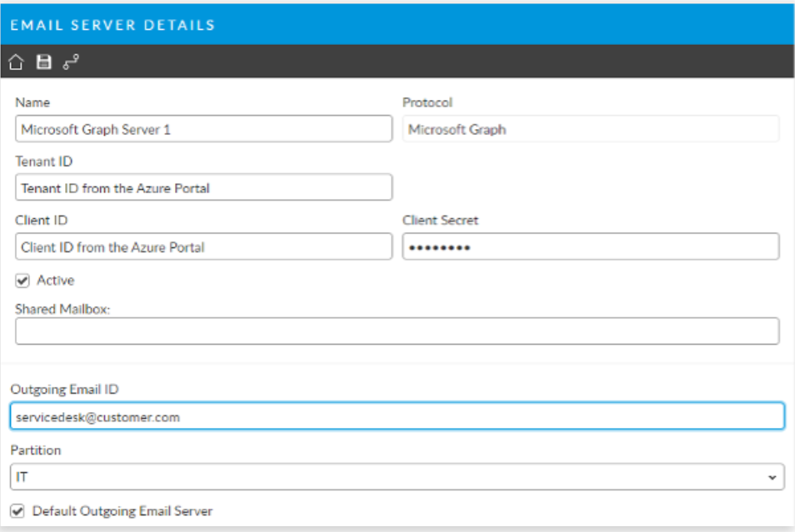The height and width of the screenshot is (532, 795).
Task: Save the email server details via the disk icon
Action: pyautogui.click(x=43, y=62)
